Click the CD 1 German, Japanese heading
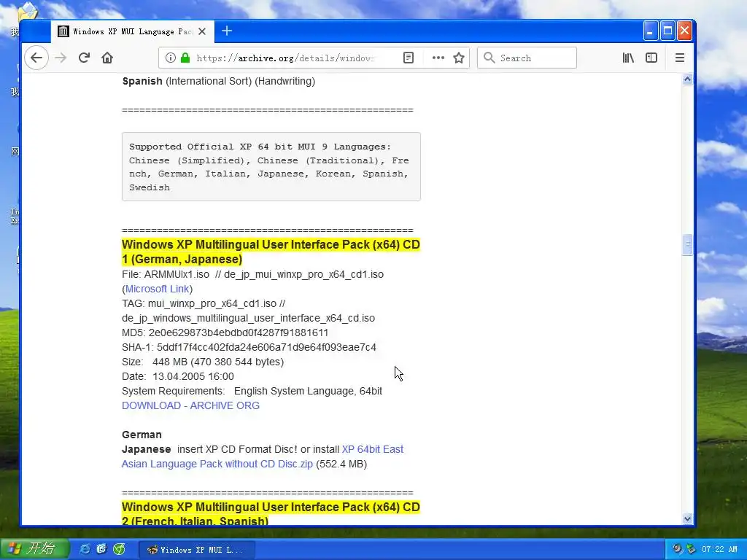Viewport: 747px width, 560px height. [x=271, y=252]
